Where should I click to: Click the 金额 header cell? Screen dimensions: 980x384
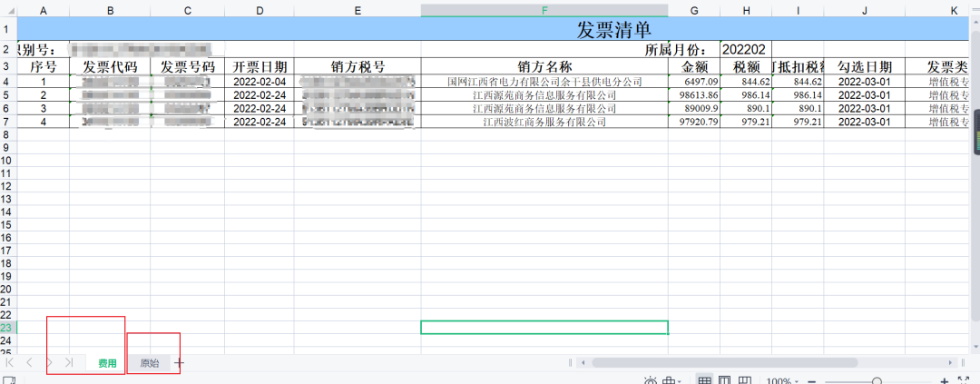[x=694, y=66]
